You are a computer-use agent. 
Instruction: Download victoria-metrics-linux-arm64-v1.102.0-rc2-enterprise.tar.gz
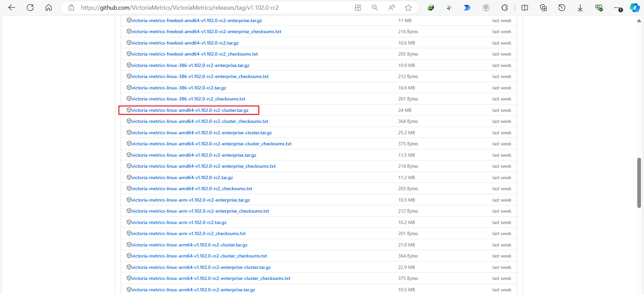193,290
